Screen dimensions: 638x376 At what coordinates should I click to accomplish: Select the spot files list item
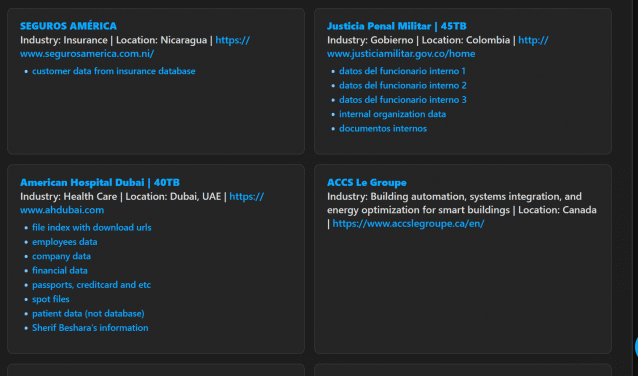[x=51, y=299]
